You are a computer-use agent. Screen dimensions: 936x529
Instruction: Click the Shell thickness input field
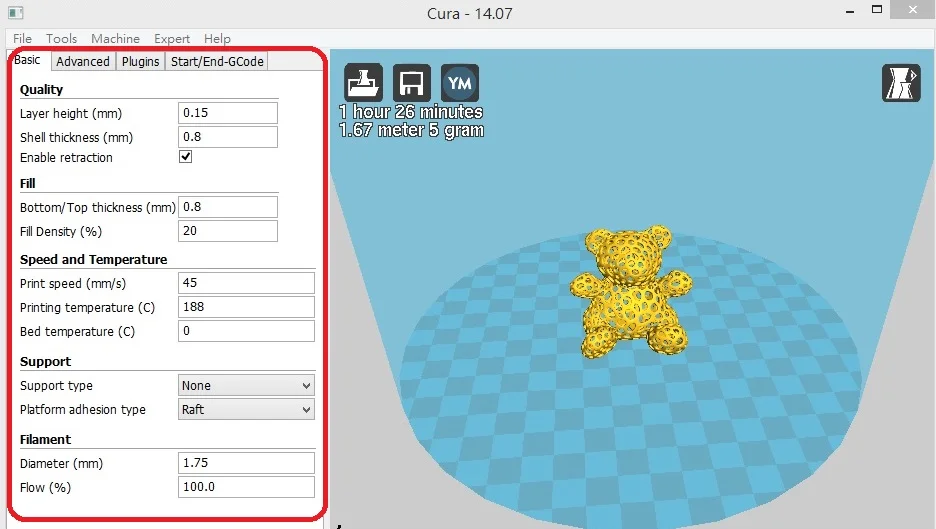pos(227,137)
